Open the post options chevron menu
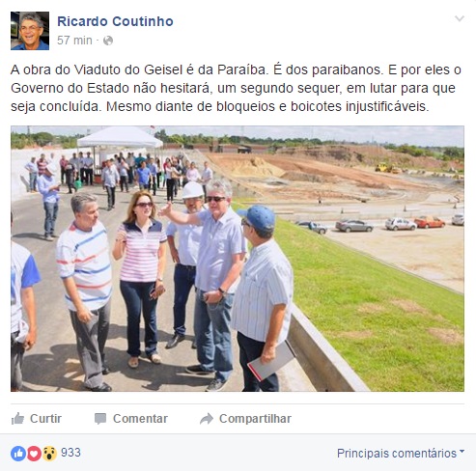 click(460, 18)
